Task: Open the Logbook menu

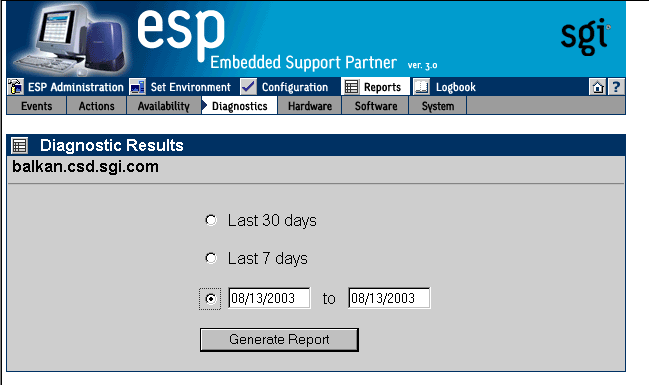Action: click(456, 87)
